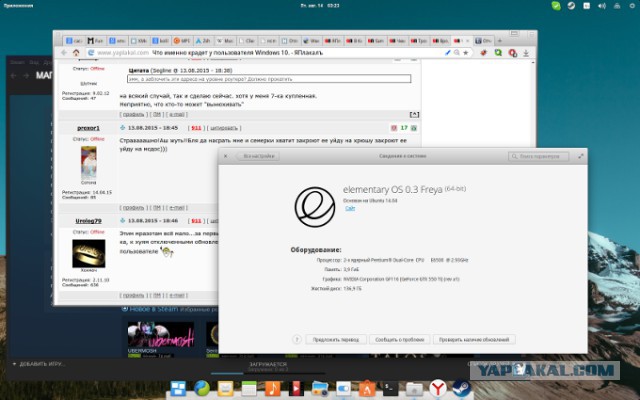The width and height of the screenshot is (640, 400).
Task: Switch to the last Отч browser tab
Action: coord(484,41)
